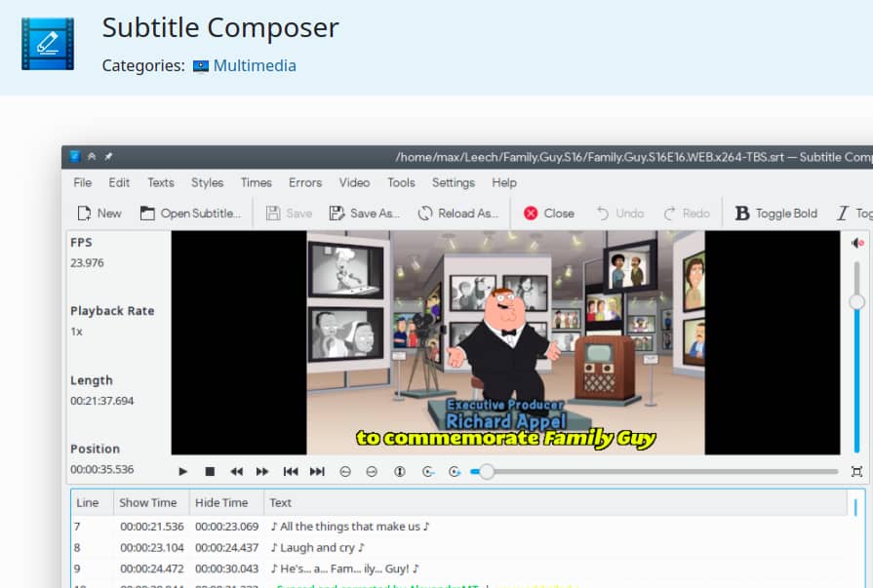Click the first circled-minus playback icon

(x=345, y=472)
